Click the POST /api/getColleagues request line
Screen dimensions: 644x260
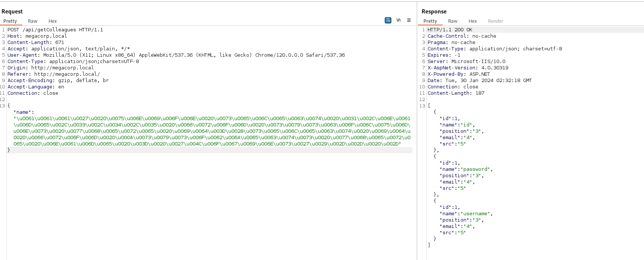tap(55, 30)
